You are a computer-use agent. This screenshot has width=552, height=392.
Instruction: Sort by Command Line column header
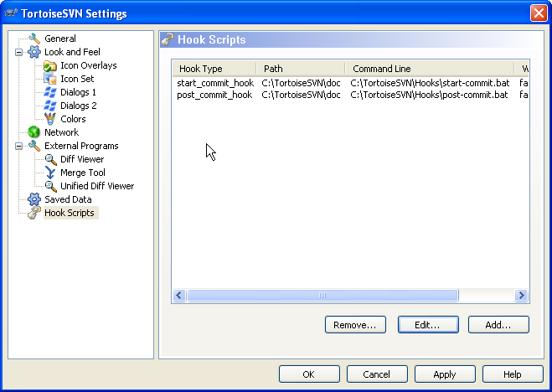pyautogui.click(x=430, y=69)
